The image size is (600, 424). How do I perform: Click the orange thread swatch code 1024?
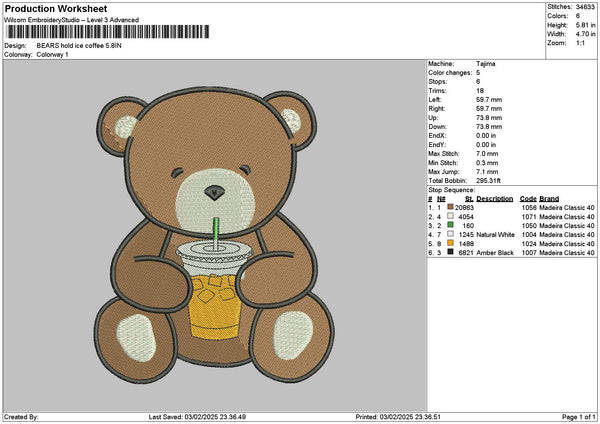pyautogui.click(x=451, y=243)
